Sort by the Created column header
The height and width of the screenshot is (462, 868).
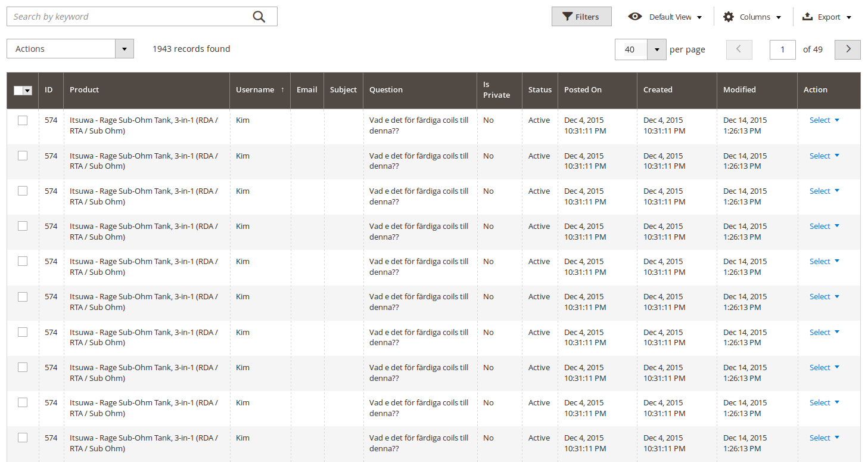click(x=677, y=89)
